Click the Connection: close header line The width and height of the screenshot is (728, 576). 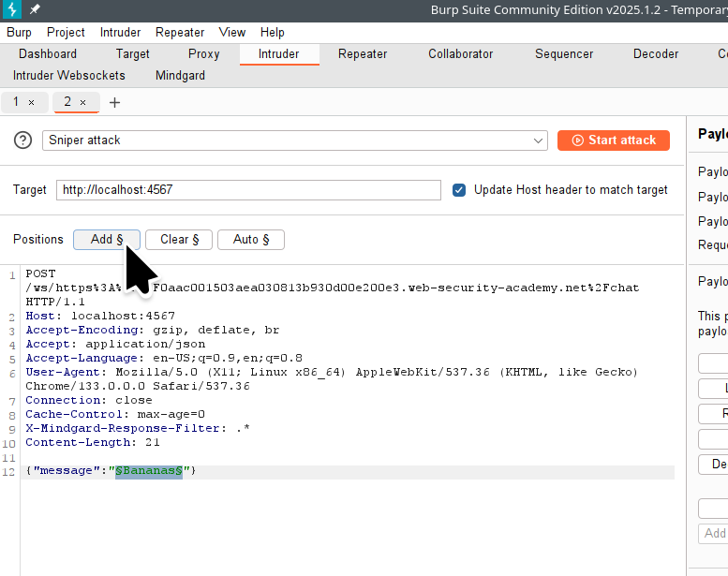89,401
